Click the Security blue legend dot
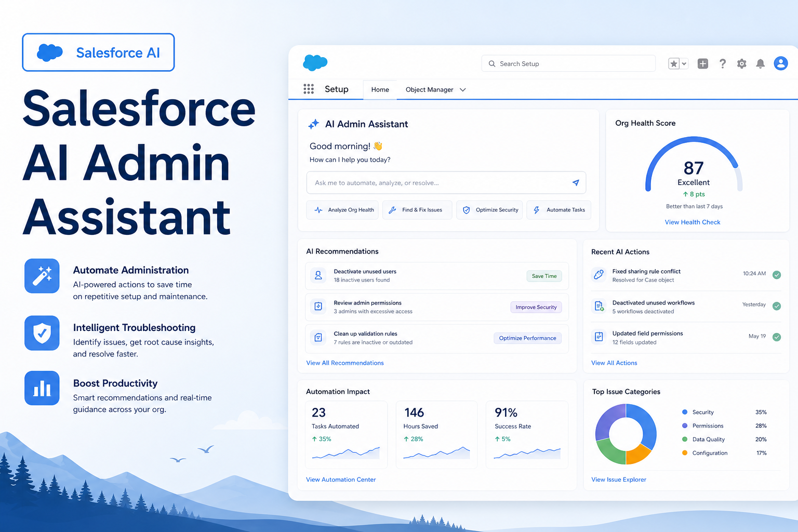 point(685,412)
